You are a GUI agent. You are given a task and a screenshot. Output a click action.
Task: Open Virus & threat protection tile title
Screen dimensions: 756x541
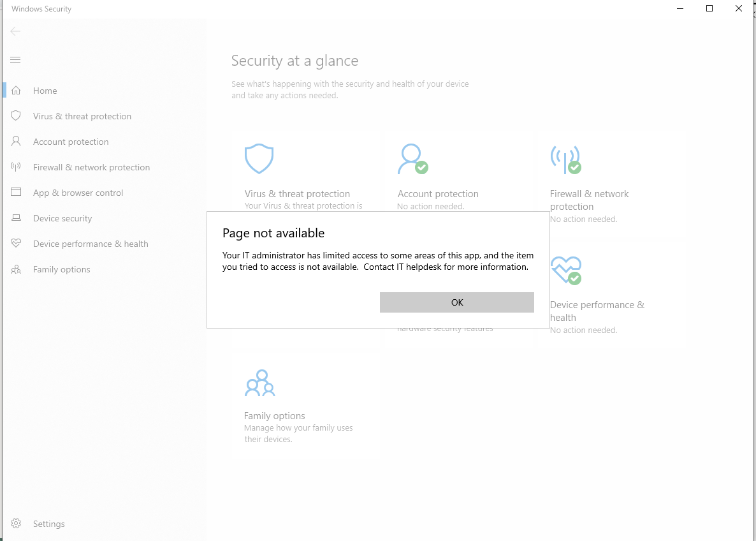[297, 194]
